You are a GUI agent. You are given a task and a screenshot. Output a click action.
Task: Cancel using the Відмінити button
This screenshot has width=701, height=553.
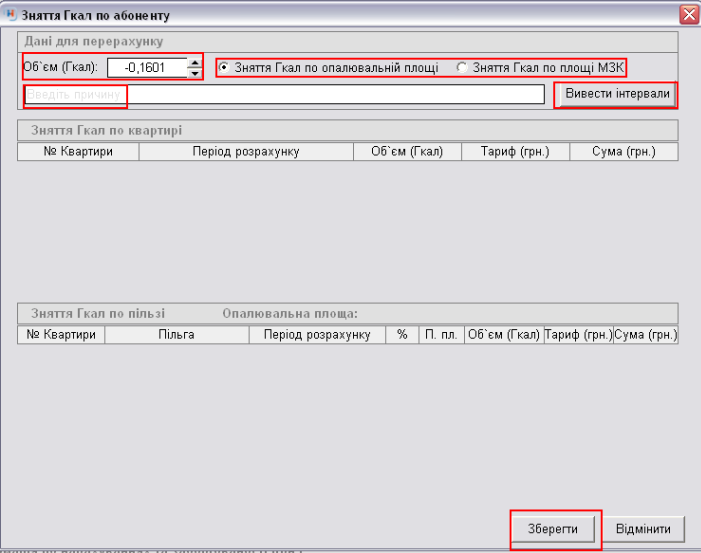(650, 528)
